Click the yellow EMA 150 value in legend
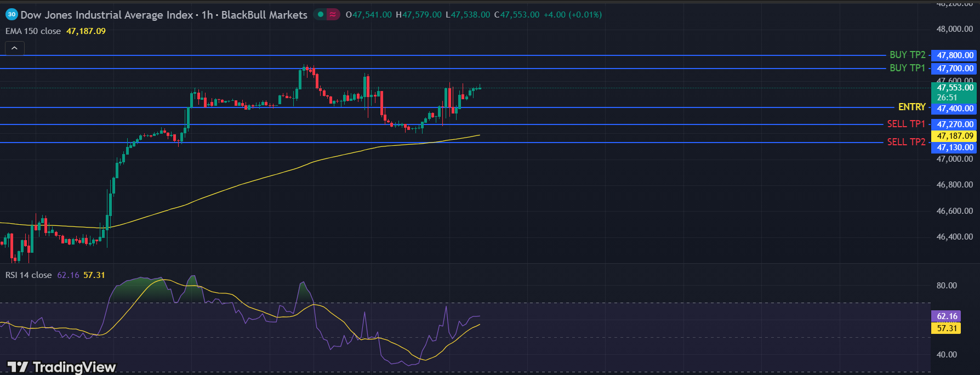The image size is (980, 375). coord(86,31)
